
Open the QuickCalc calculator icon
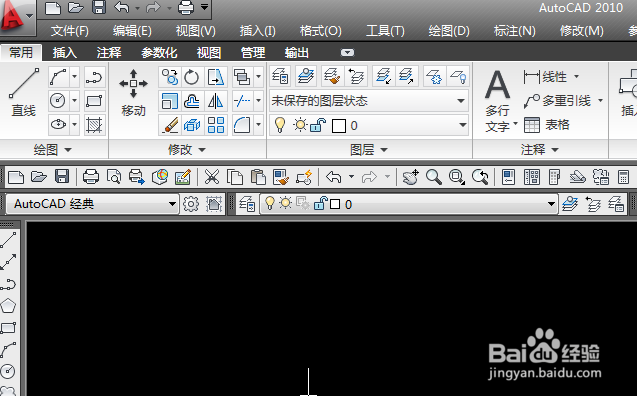point(623,177)
